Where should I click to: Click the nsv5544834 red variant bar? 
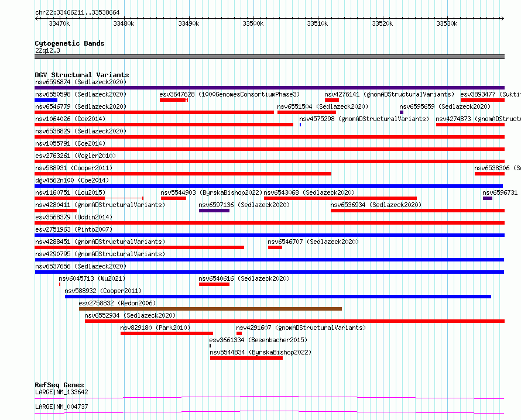[x=246, y=358]
